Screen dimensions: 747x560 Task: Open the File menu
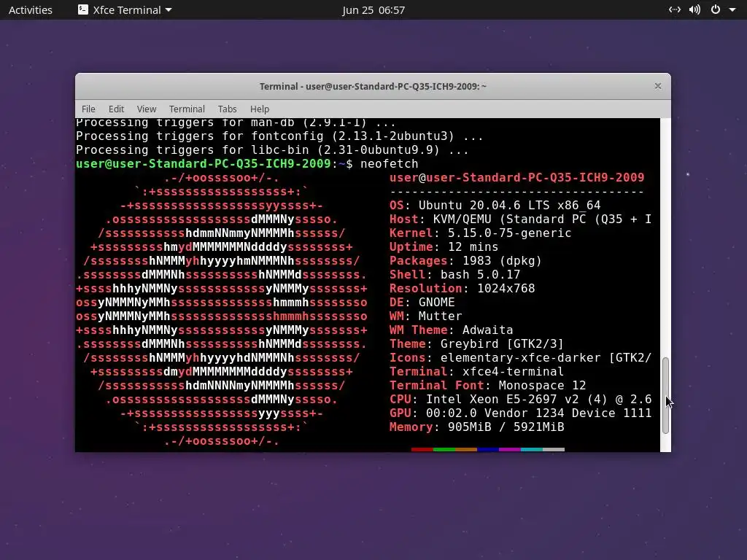click(88, 109)
